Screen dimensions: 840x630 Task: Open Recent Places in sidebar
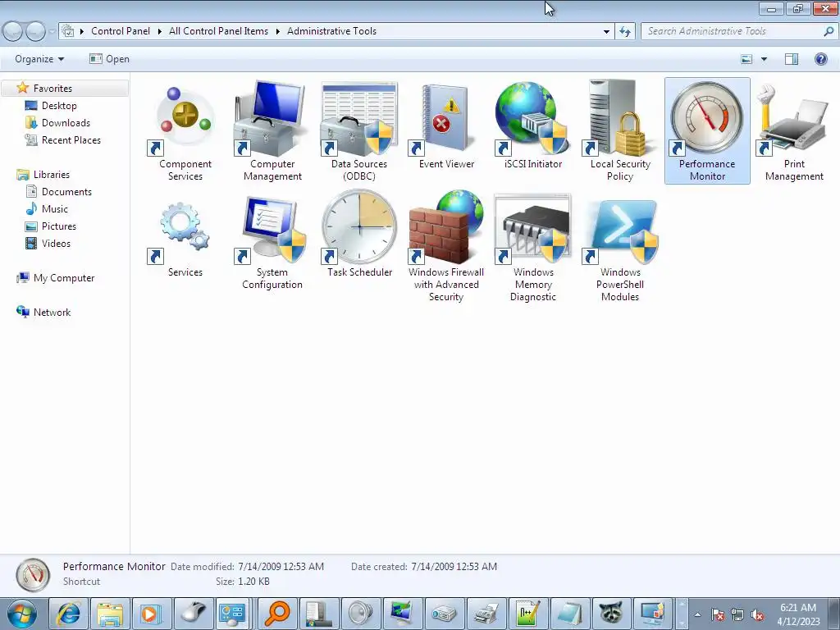tap(71, 139)
